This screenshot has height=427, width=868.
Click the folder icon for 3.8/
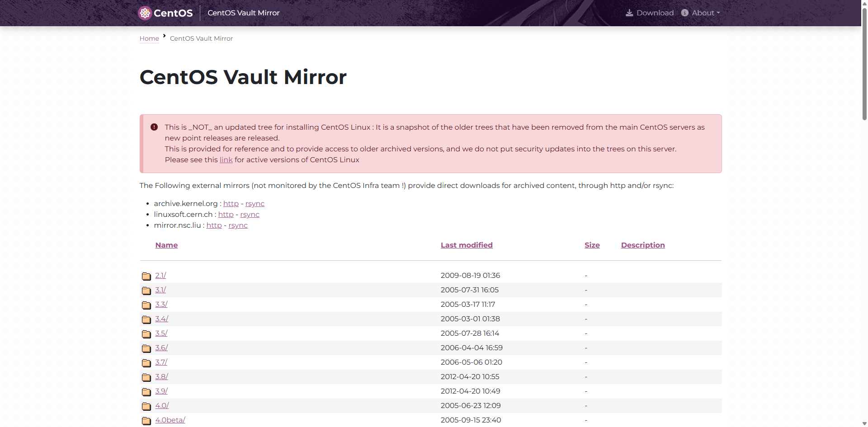146,377
